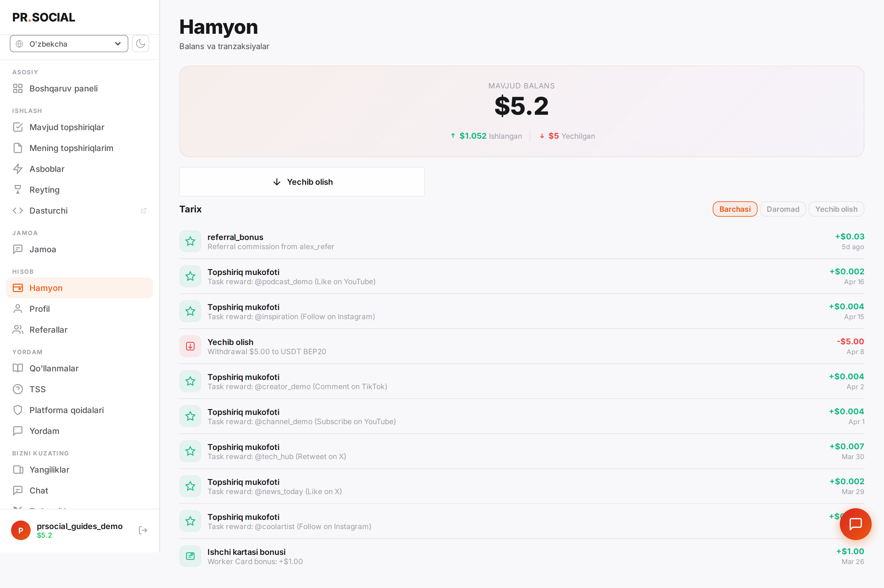Click the @coolartist task reward star icon
Screen dimensions: 884x588
191,521
